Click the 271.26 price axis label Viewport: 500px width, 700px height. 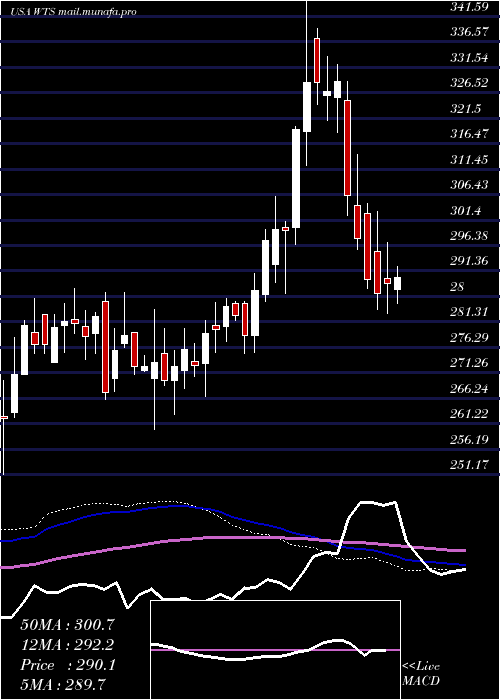(467, 362)
